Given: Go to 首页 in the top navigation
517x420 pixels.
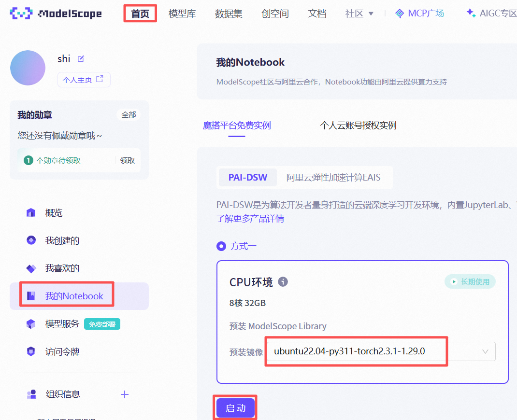Looking at the screenshot, I should [140, 14].
